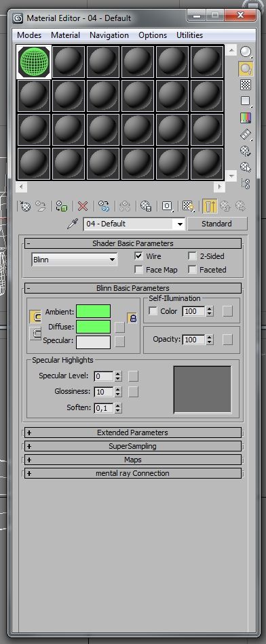Expand the mental ray Connection rollout

pyautogui.click(x=133, y=473)
